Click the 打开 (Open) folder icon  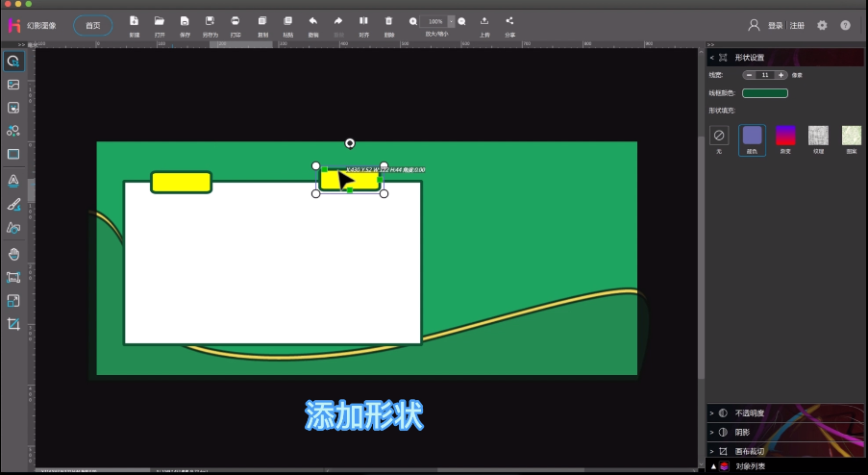[x=160, y=21]
